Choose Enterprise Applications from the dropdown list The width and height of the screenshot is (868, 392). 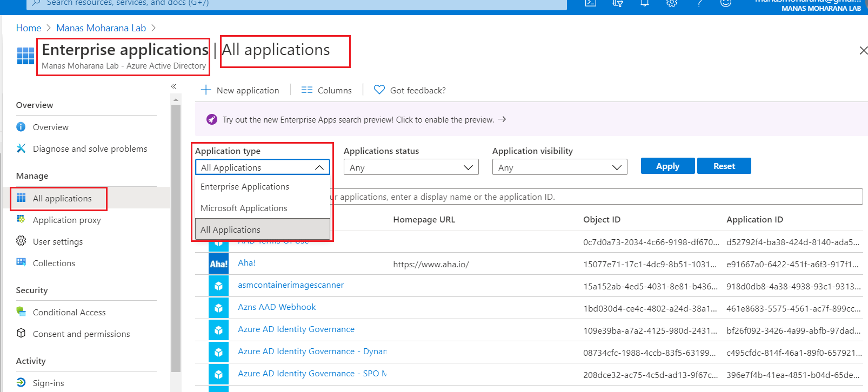point(263,187)
